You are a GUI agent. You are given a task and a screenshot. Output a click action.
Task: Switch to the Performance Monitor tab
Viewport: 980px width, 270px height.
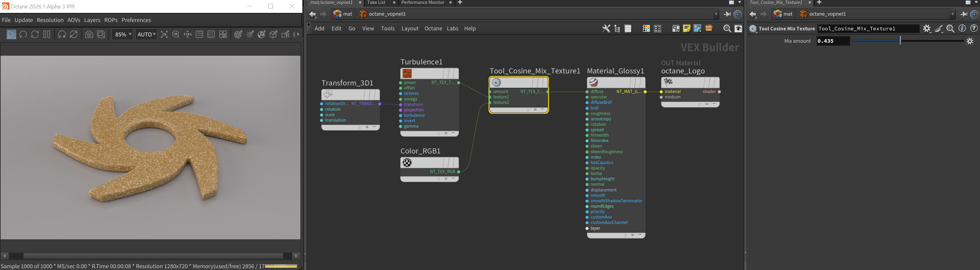coord(423,3)
